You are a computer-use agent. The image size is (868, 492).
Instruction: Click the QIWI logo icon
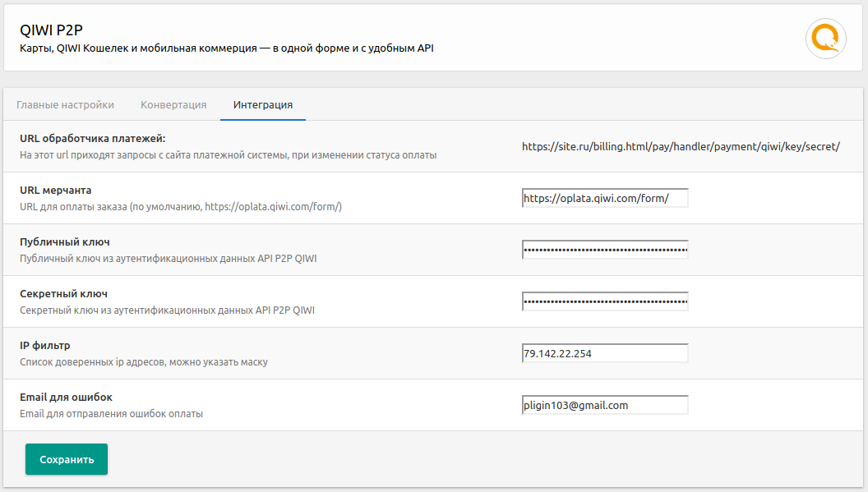tap(825, 38)
